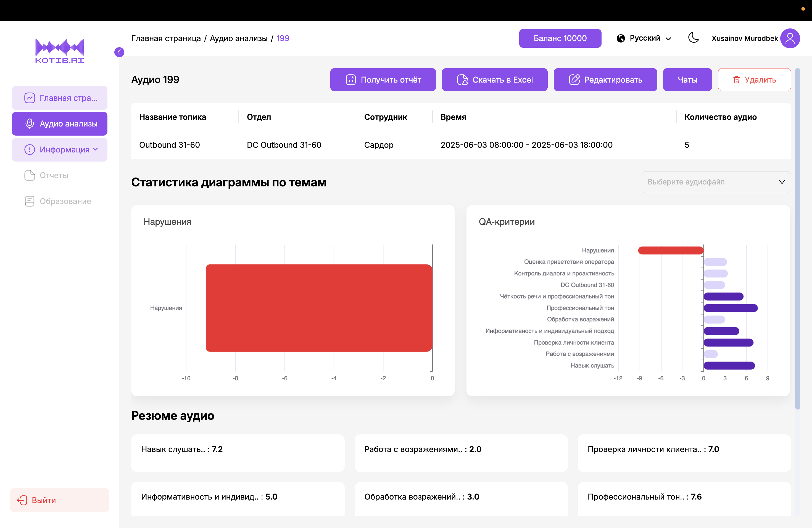
Task: Click the page vertical scrollbar
Action: (x=797, y=239)
